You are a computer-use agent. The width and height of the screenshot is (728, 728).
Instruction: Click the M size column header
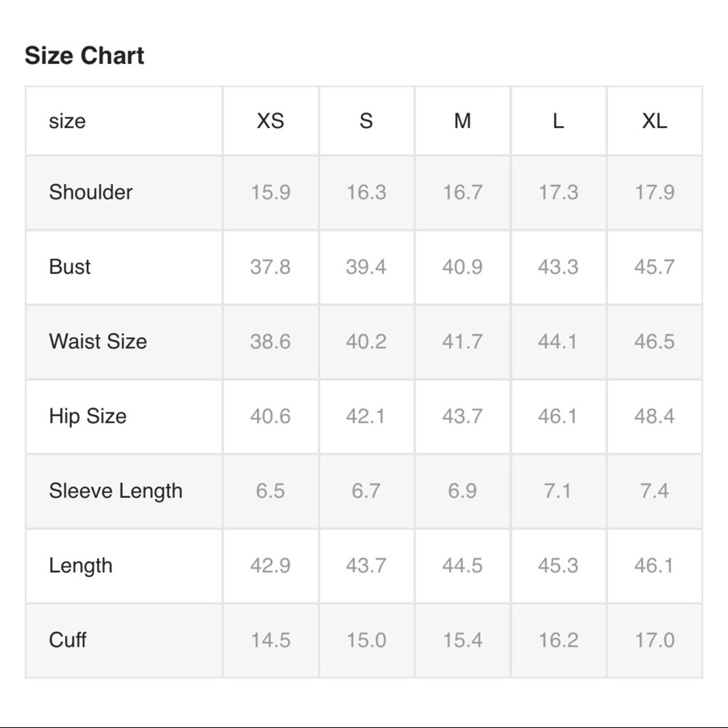tap(462, 121)
